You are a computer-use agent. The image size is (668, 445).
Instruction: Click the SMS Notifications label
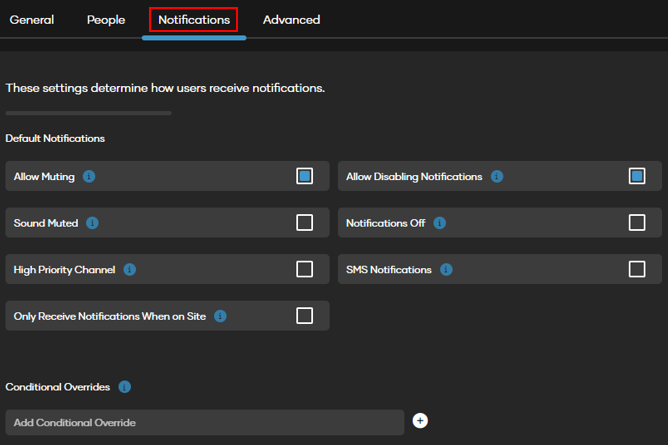point(389,270)
